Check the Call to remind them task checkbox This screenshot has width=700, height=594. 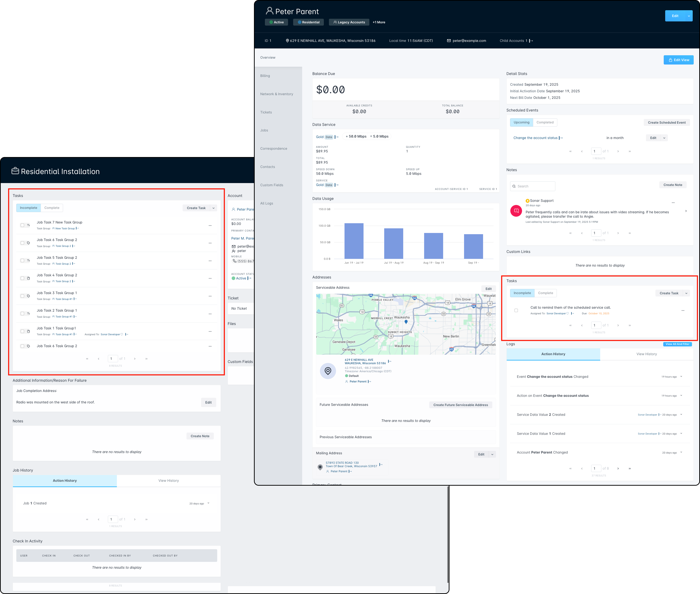(x=516, y=310)
